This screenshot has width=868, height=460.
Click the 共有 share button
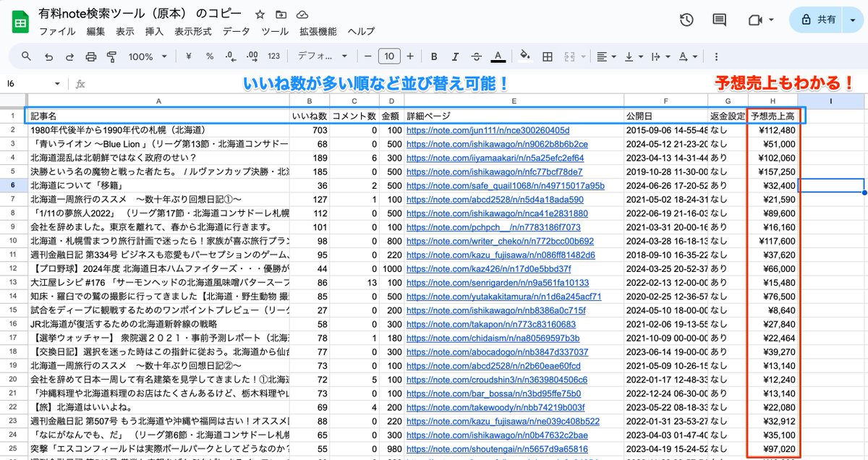pos(816,20)
